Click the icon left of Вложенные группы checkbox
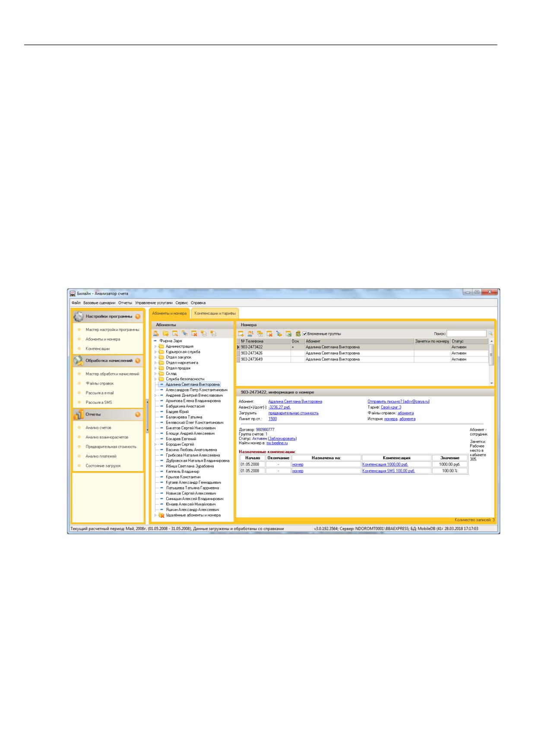The width and height of the screenshot is (535, 756). 298,334
